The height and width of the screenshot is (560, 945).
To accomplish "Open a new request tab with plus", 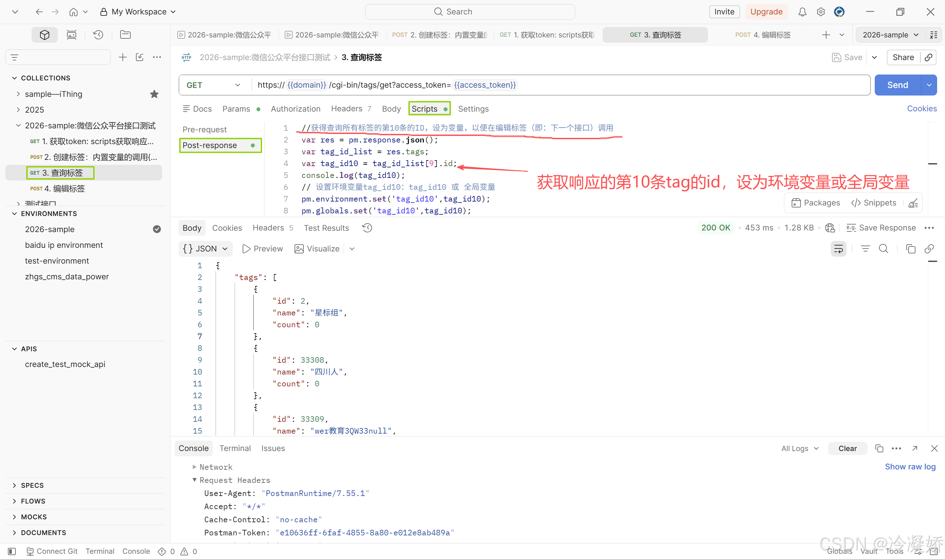I will point(826,35).
